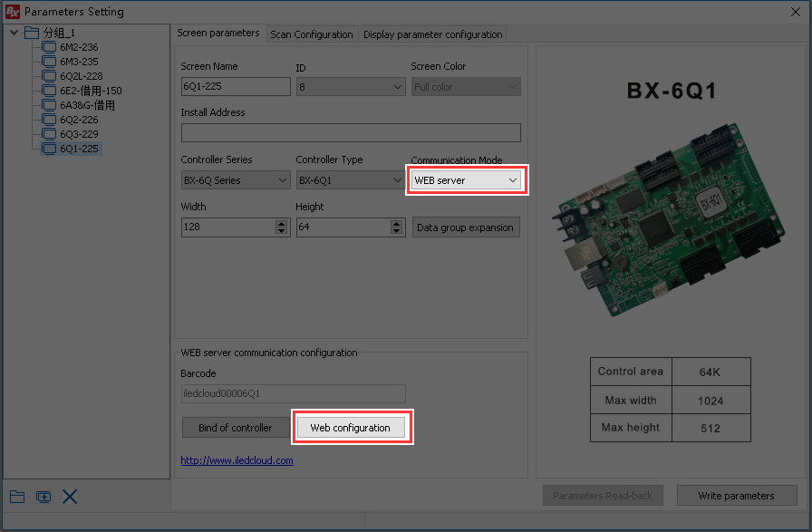Click the add screen icon
812x532 pixels.
pyautogui.click(x=43, y=497)
